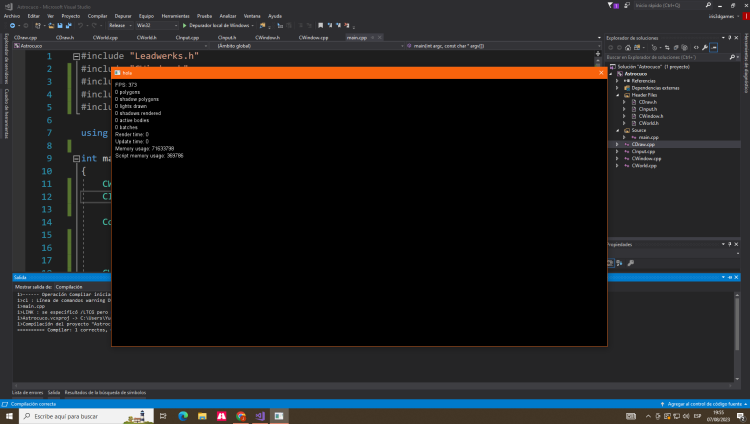Collapse the Astrocuco project node
This screenshot has width=750, height=424.
pos(611,74)
